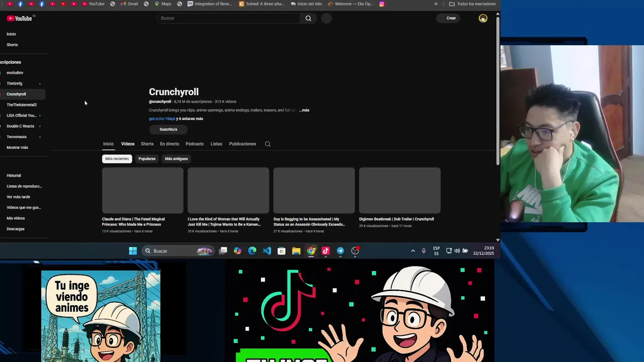The image size is (644, 362).
Task: Open the account avatar menu
Action: (x=483, y=18)
